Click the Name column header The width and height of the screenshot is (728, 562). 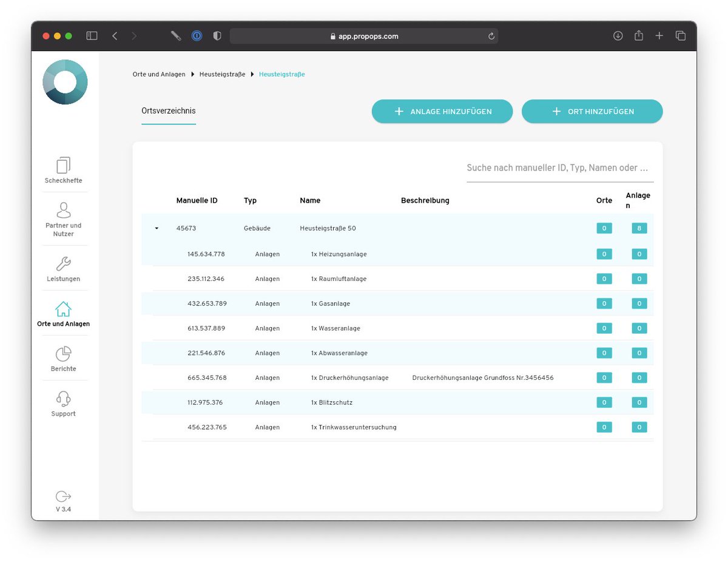tap(310, 200)
